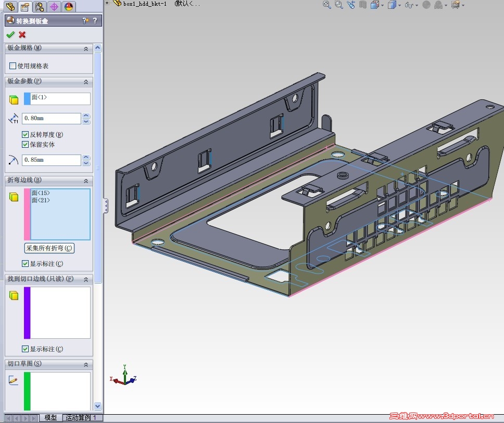Viewport: 504px width, 423px height.
Task: Click the empty rip edges list box
Action: pos(57,313)
